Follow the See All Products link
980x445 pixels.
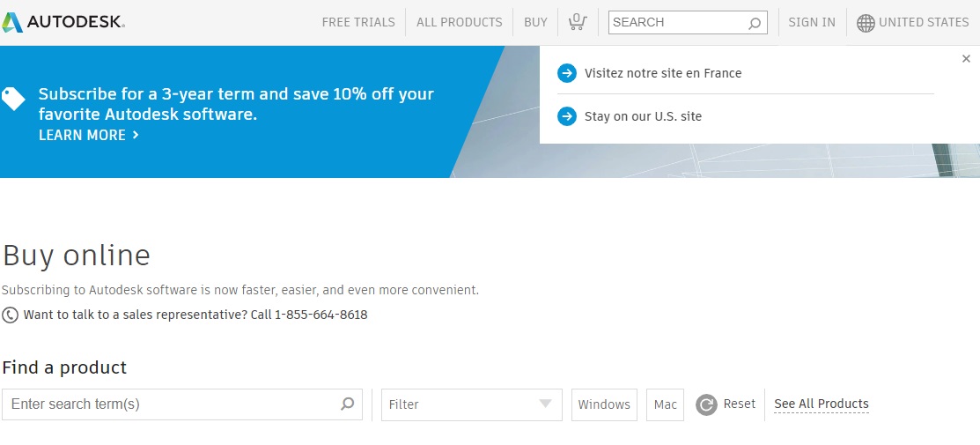coord(822,404)
